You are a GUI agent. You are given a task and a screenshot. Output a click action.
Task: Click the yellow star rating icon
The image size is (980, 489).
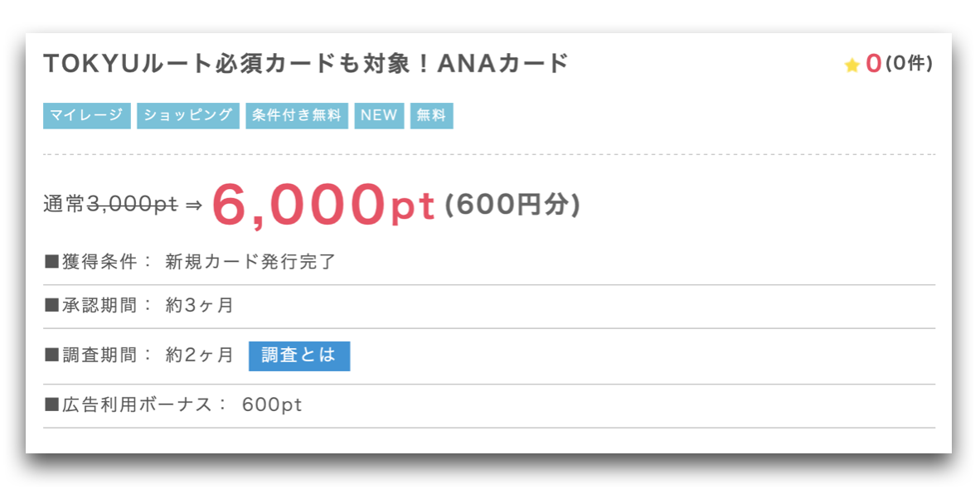[851, 65]
